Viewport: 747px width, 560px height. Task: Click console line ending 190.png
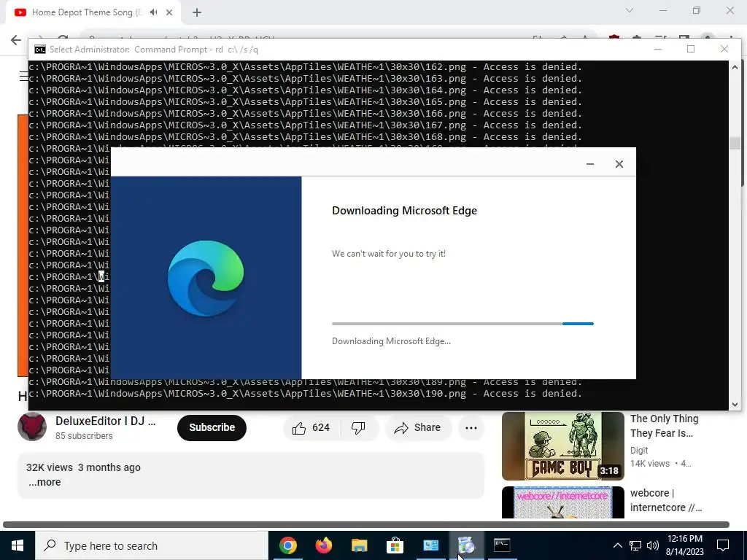(306, 393)
